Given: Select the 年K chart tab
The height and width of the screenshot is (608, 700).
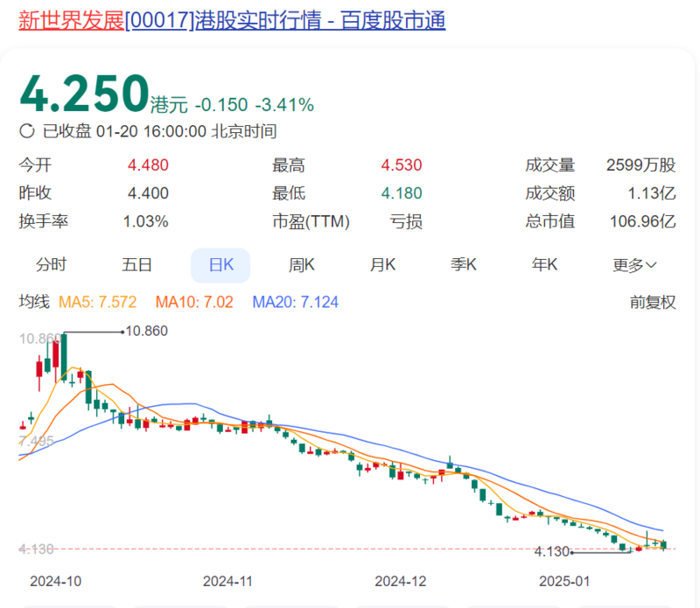Looking at the screenshot, I should [x=544, y=264].
